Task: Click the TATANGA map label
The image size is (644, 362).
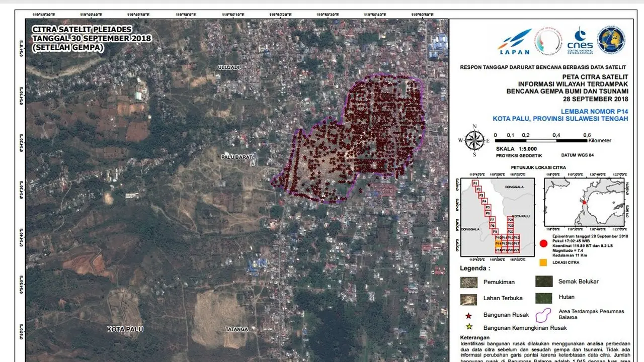Action: click(x=236, y=329)
